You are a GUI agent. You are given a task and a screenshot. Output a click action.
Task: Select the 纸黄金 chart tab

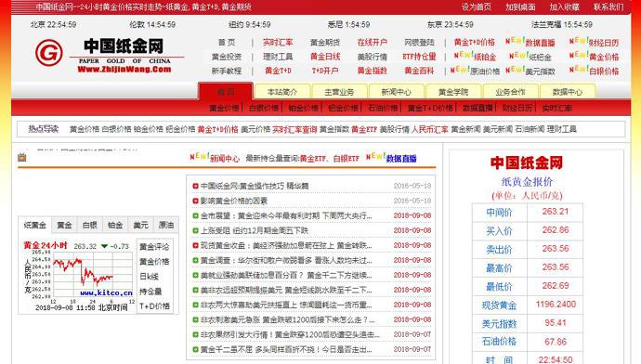(x=34, y=225)
